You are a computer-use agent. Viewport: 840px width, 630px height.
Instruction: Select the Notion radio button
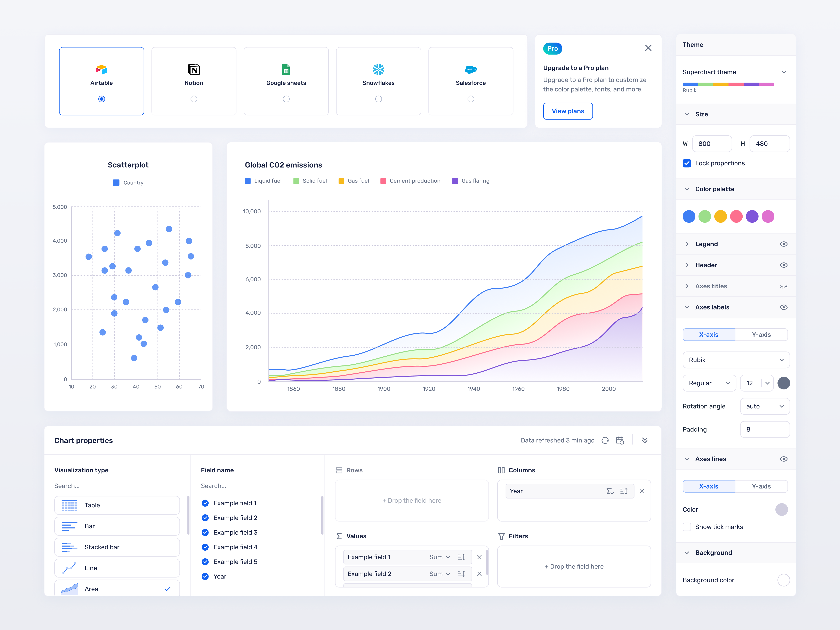[x=194, y=99]
